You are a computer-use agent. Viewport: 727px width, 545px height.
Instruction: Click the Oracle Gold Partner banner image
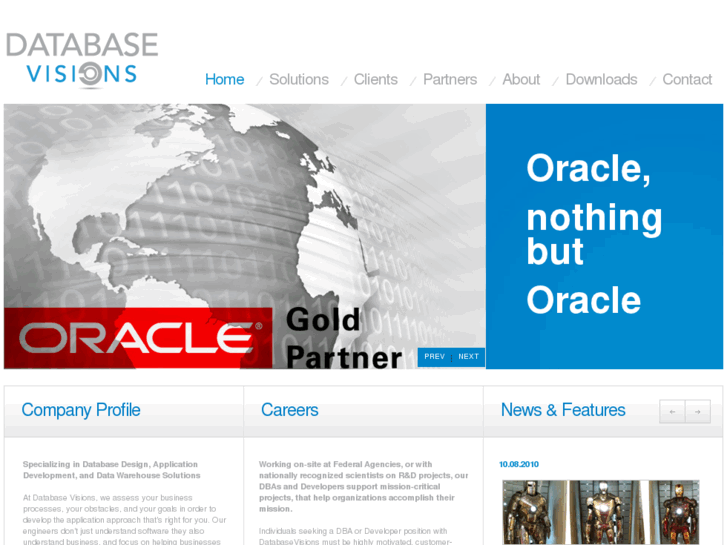pos(245,237)
